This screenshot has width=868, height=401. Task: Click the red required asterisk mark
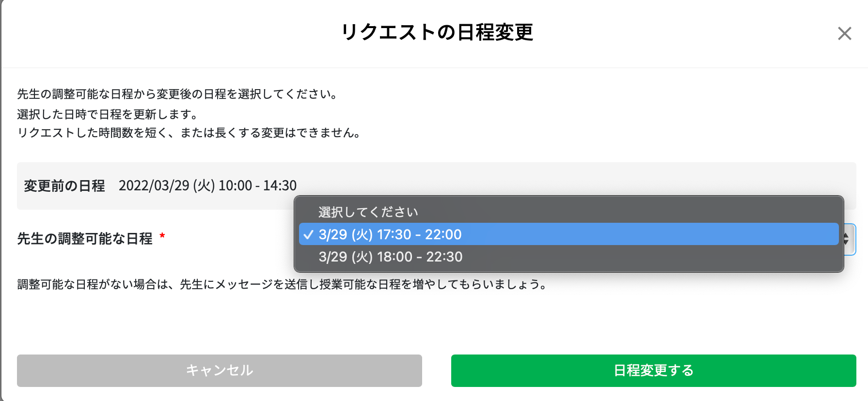point(162,236)
